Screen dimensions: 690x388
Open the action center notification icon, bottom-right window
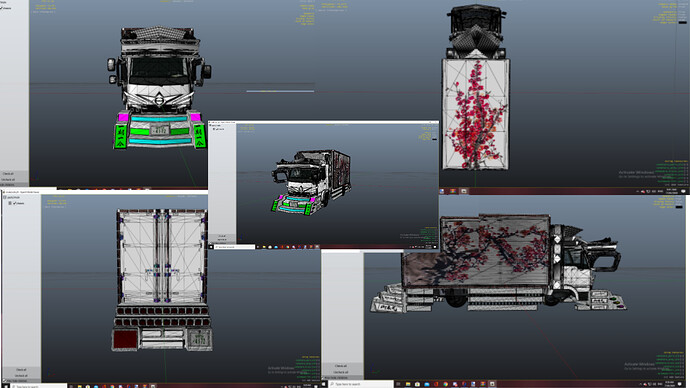coord(679,384)
